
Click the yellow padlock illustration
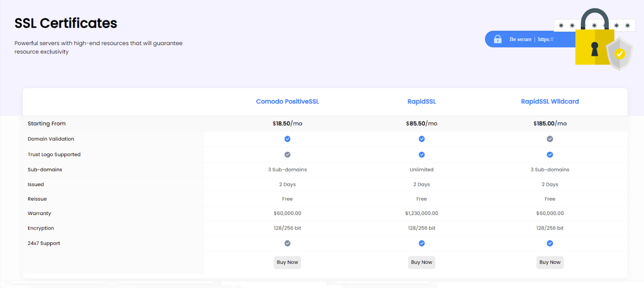pos(594,44)
